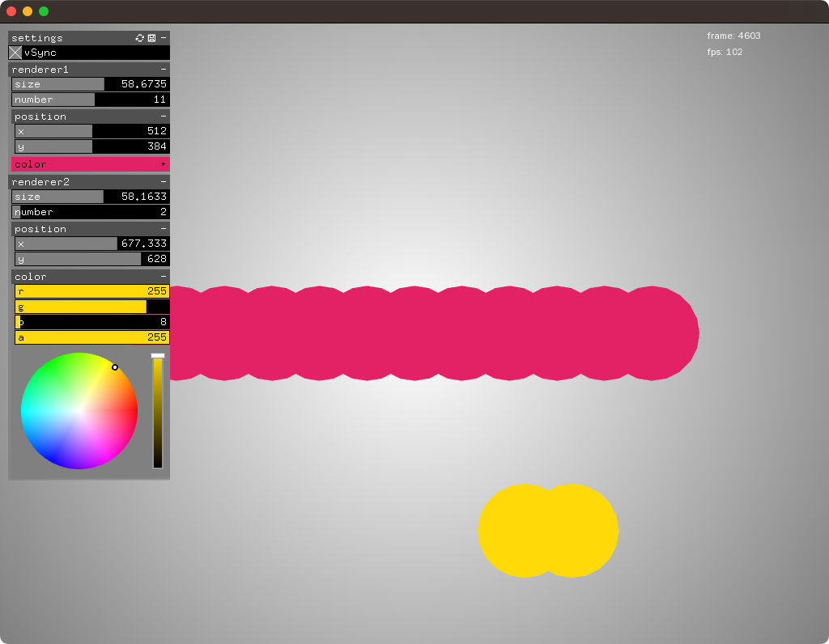Screen dimensions: 829x644
Task: Collapse the renderer2 color group
Action: (163, 277)
